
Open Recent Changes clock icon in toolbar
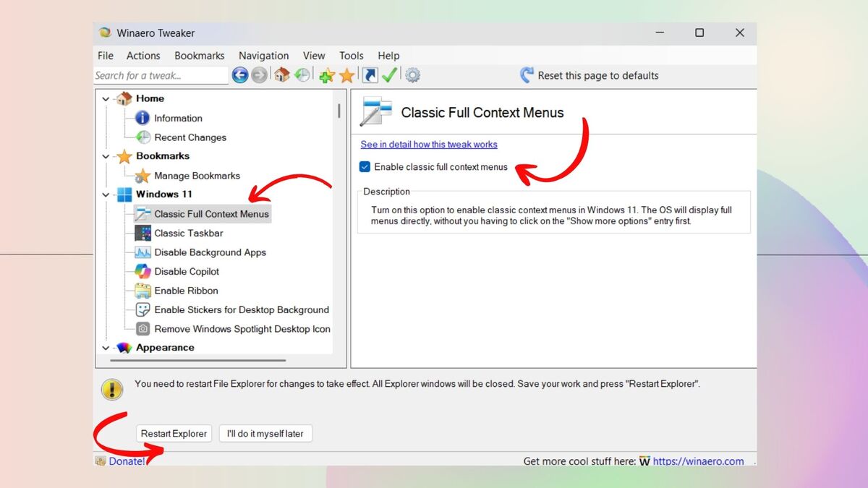click(x=302, y=75)
